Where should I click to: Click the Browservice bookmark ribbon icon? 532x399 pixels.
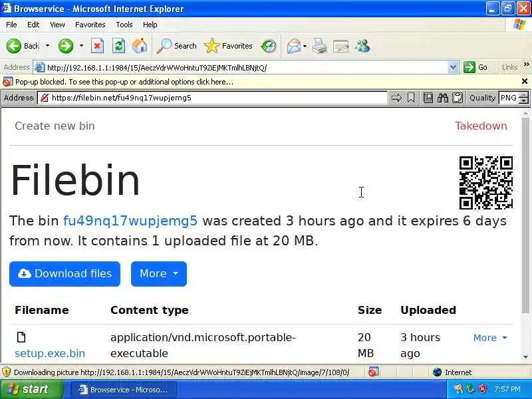point(411,98)
